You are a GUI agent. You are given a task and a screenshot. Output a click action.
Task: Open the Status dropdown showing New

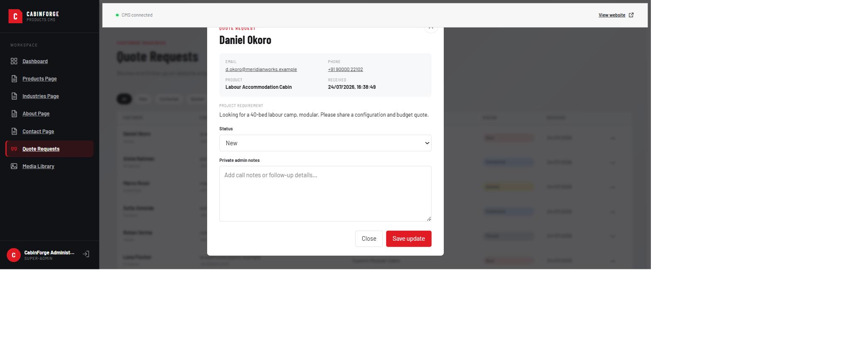(x=325, y=143)
